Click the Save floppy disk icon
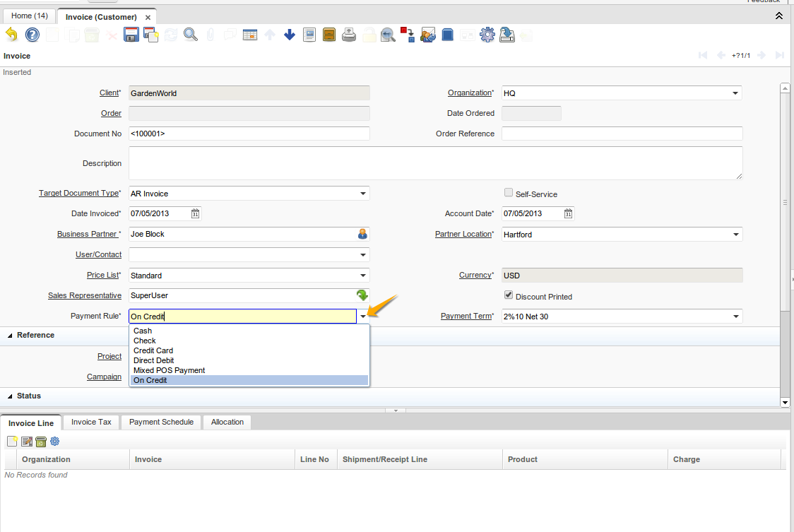 pos(131,35)
